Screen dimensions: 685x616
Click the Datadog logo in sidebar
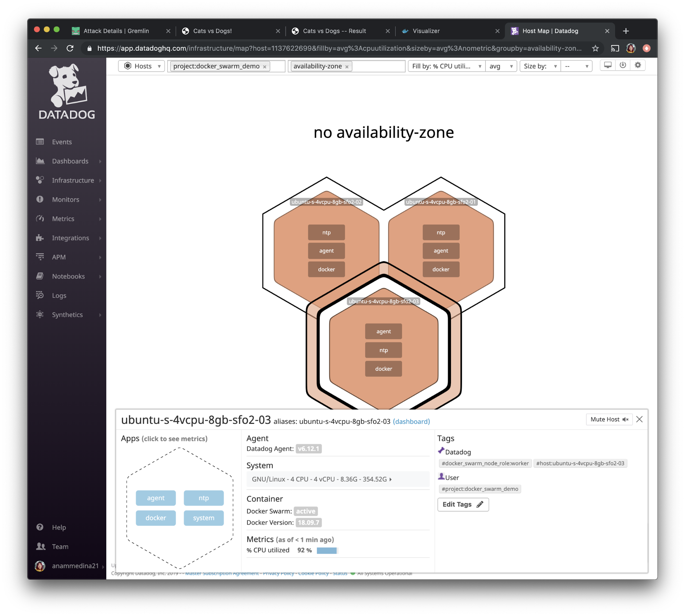tap(67, 91)
